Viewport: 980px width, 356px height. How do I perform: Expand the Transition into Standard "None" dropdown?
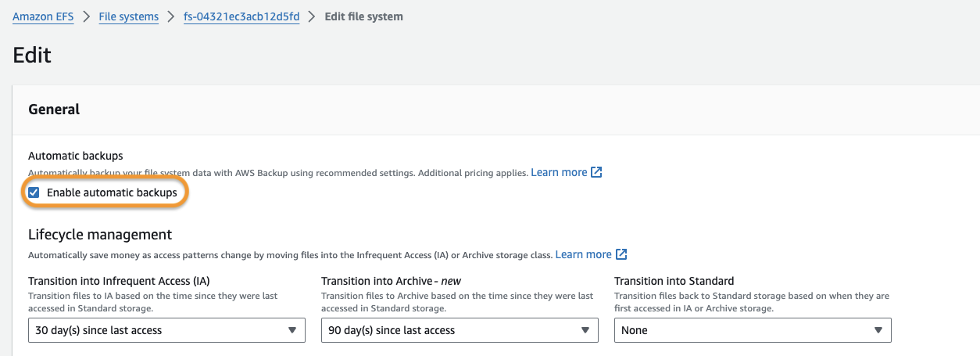(742, 330)
